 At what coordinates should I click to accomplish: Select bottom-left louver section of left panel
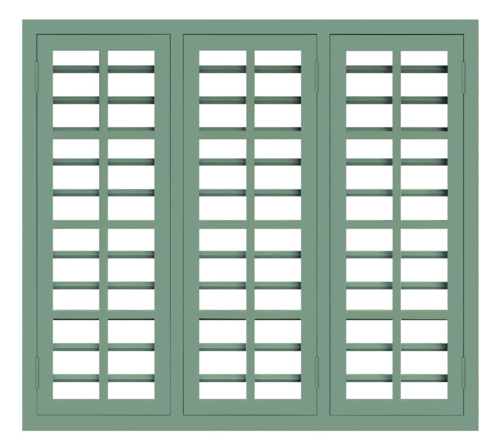pos(76,359)
